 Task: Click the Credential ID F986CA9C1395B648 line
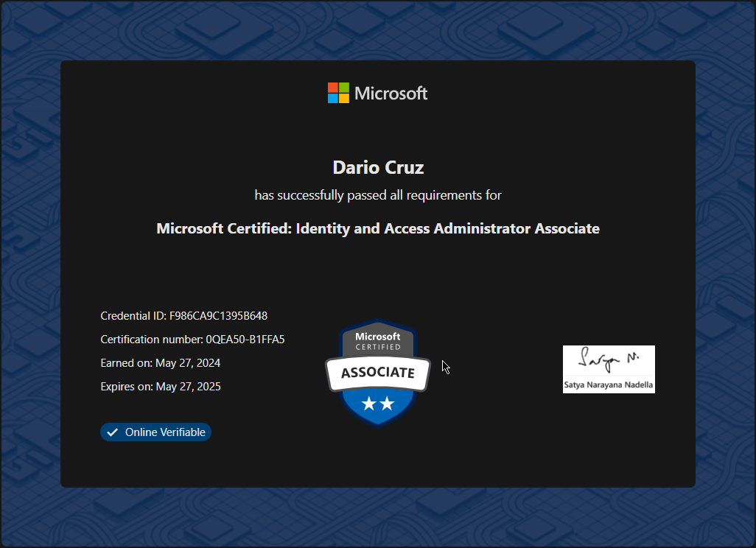[183, 316]
